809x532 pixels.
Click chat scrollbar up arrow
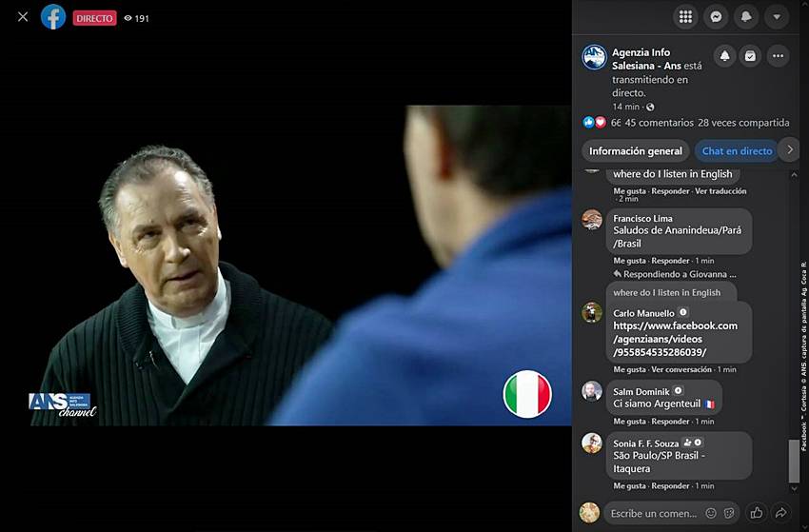coord(794,175)
